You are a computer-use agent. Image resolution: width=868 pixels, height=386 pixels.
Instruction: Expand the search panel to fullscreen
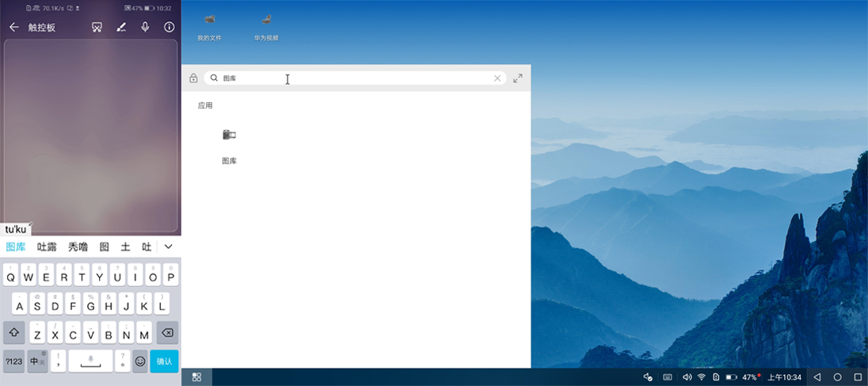click(518, 78)
